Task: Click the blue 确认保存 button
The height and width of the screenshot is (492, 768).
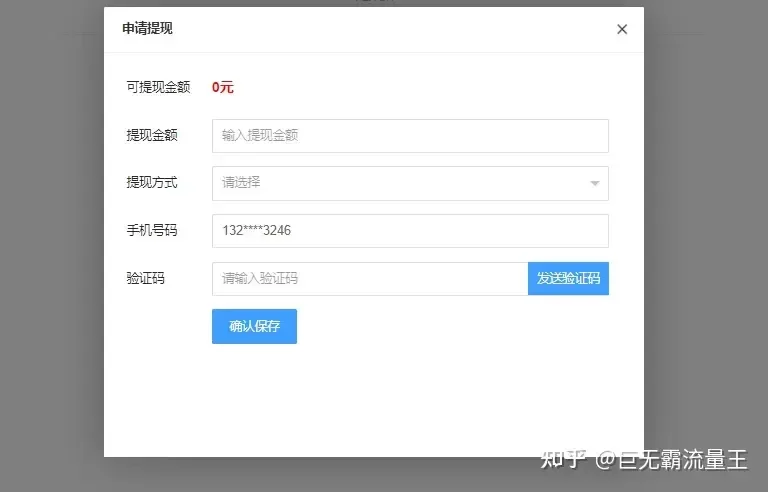Action: pyautogui.click(x=254, y=326)
